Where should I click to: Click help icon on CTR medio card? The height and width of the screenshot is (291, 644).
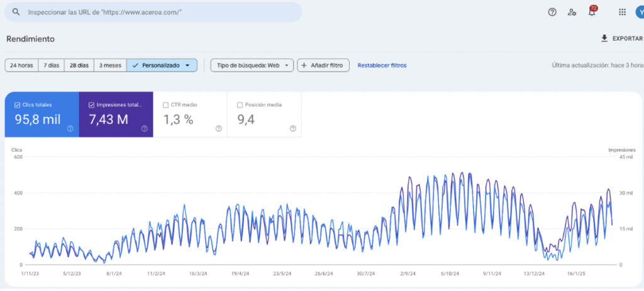[x=218, y=128]
